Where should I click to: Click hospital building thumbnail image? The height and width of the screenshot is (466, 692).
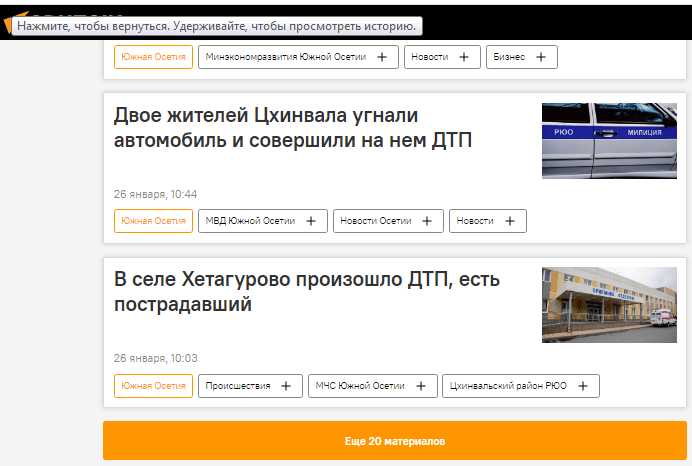[x=609, y=305]
